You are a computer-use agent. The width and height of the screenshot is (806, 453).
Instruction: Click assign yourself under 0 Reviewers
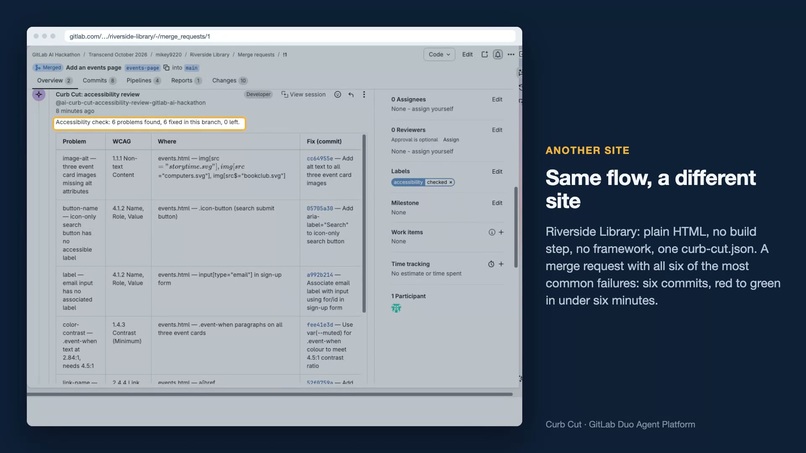(434, 152)
